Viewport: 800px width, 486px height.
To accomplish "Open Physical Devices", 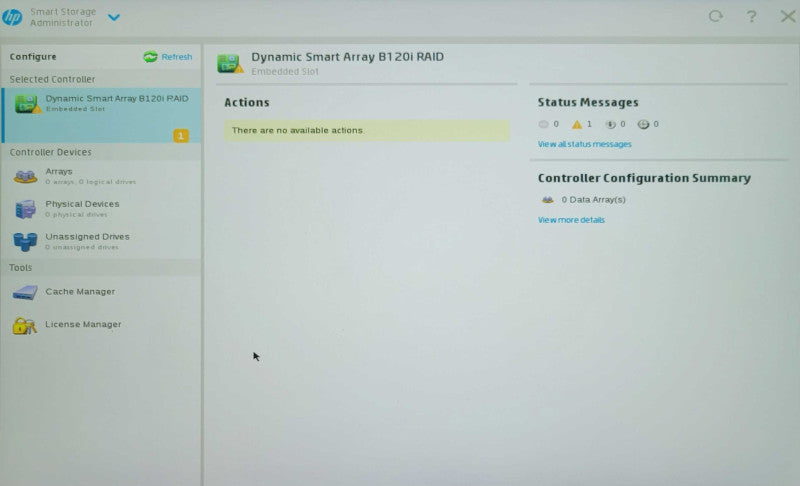I will [x=102, y=209].
